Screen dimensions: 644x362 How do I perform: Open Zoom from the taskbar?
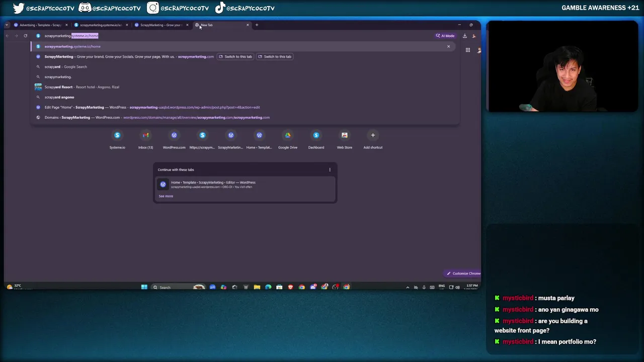[212, 287]
